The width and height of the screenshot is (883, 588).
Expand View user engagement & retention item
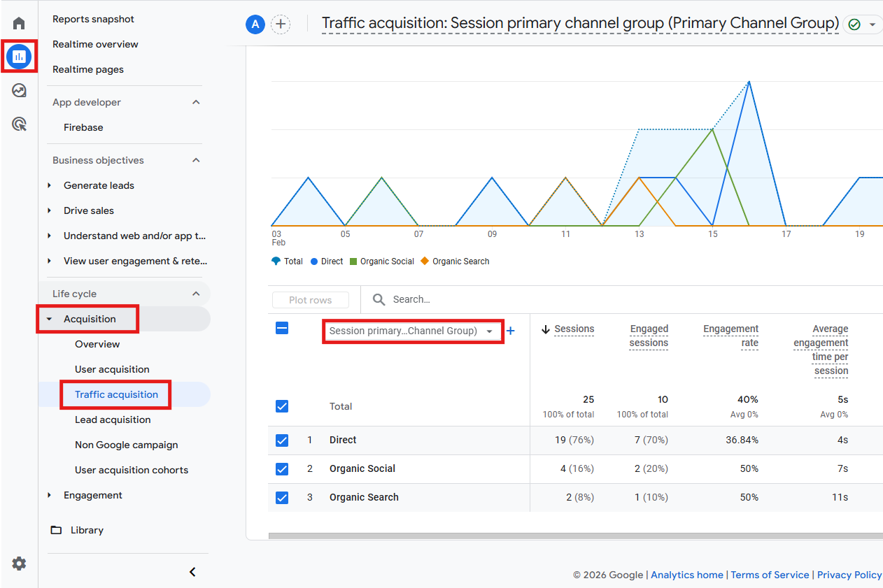coord(49,261)
